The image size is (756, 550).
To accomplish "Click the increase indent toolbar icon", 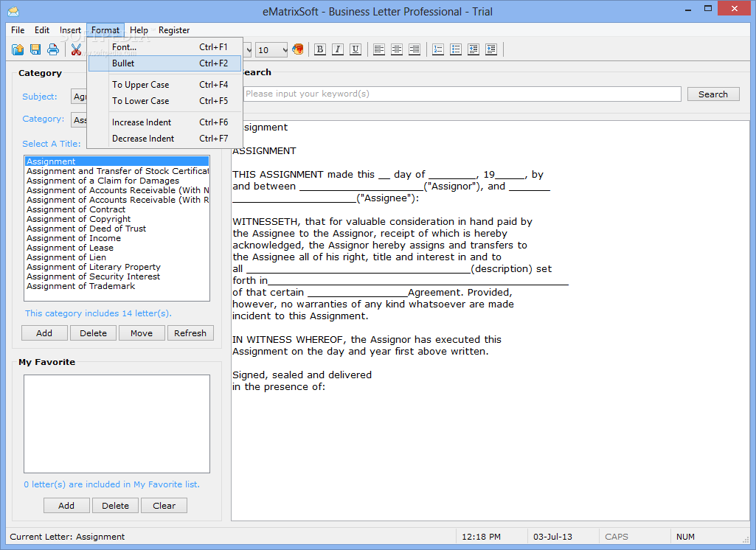I will pos(491,49).
